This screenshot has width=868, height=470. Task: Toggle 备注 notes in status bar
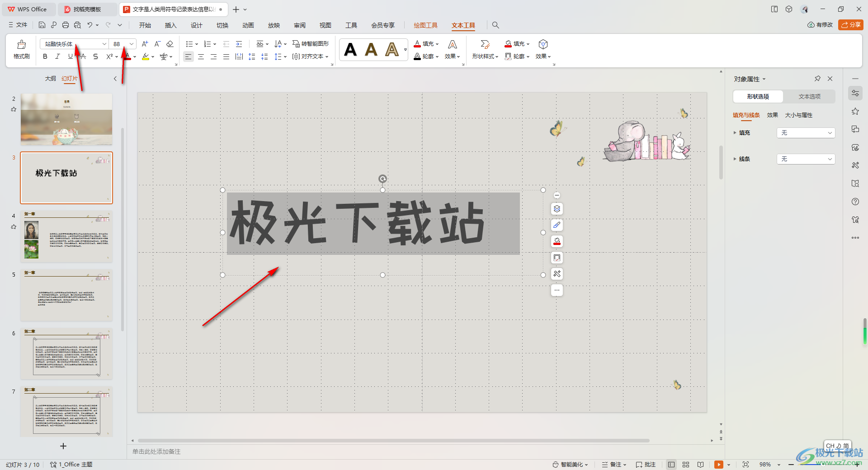(614, 465)
